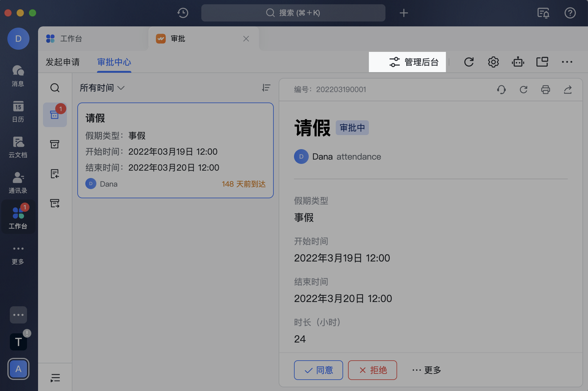Open the CC'd requests icon
Image resolution: width=588 pixels, height=391 pixels.
click(55, 203)
